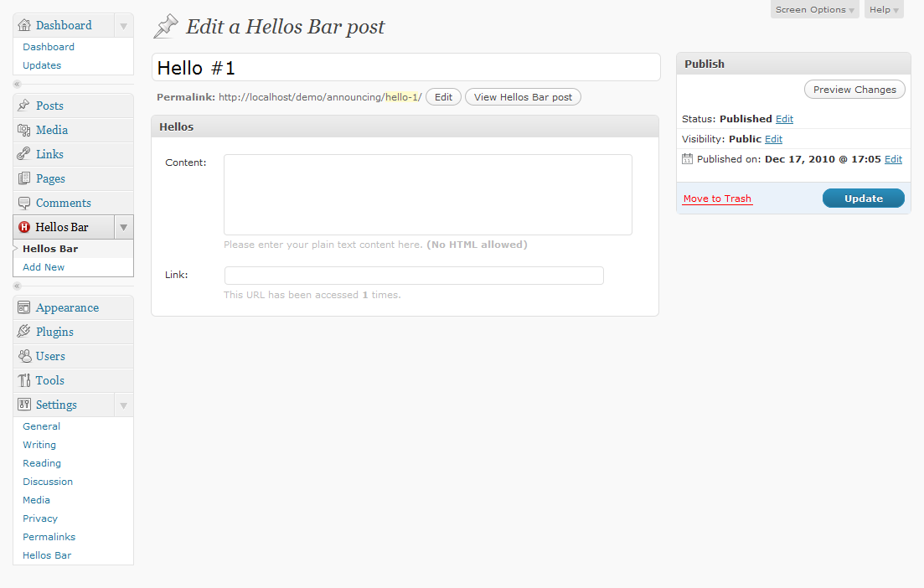Click the blue Update button
The width and height of the screenshot is (924, 588).
[x=864, y=199]
